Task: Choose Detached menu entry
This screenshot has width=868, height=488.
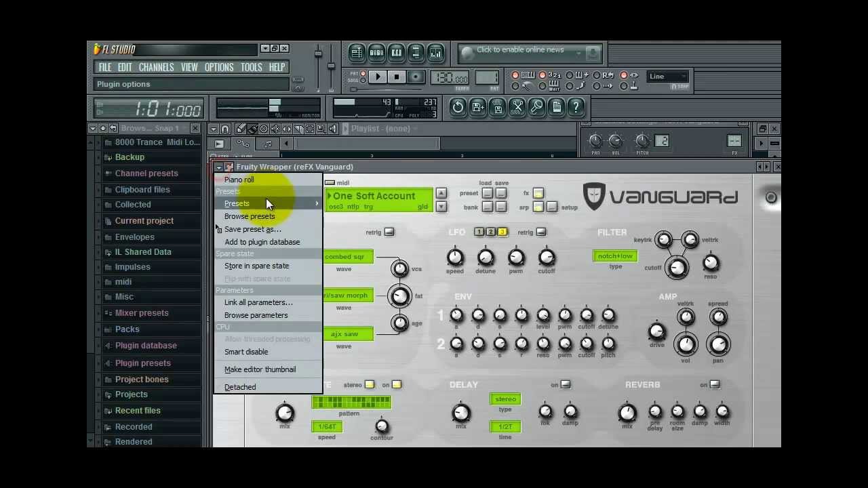Action: click(268, 387)
